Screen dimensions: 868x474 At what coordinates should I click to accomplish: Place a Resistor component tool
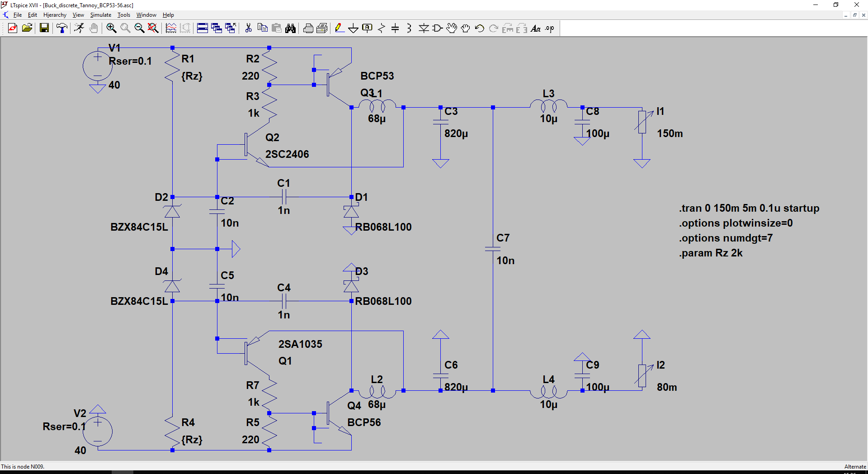(381, 28)
